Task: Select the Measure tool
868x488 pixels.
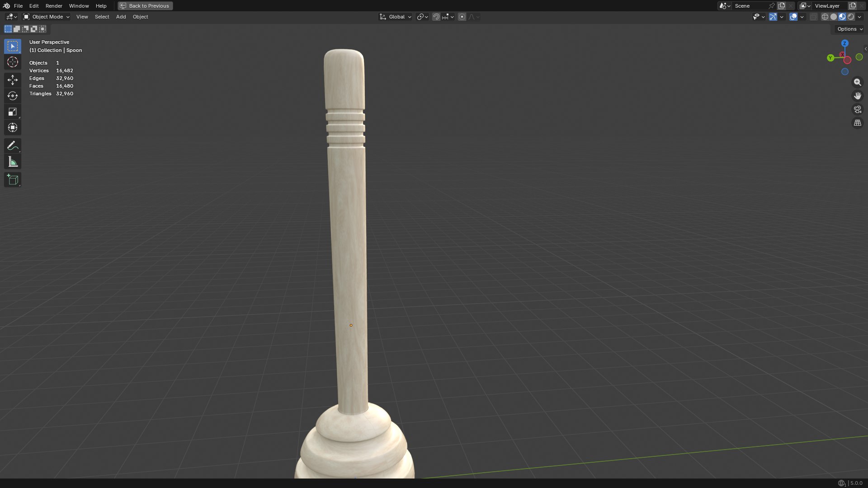Action: (x=13, y=162)
